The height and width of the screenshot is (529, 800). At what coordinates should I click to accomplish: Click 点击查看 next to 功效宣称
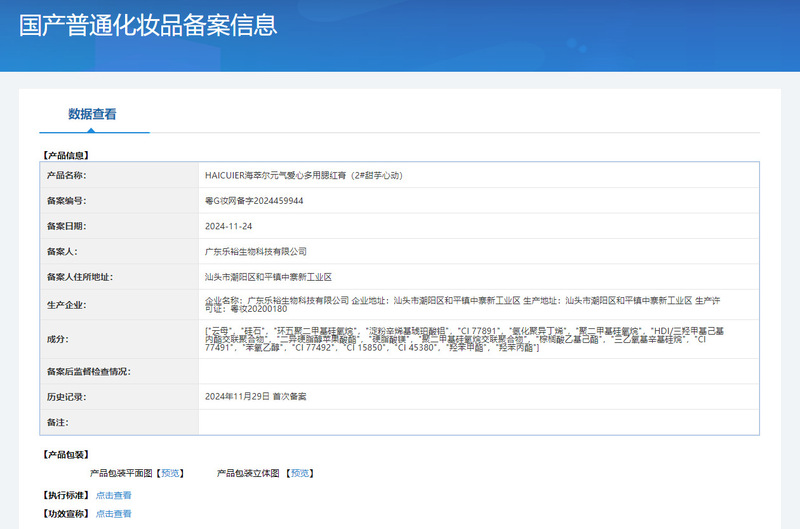click(113, 514)
